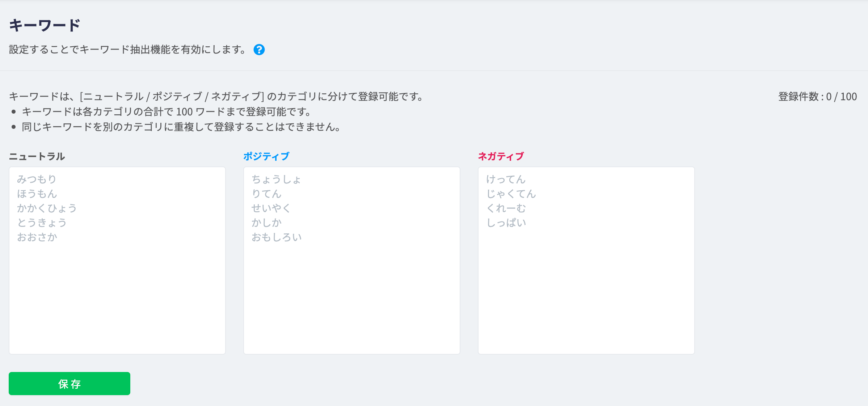Click the ニュートラル column label

click(x=37, y=156)
